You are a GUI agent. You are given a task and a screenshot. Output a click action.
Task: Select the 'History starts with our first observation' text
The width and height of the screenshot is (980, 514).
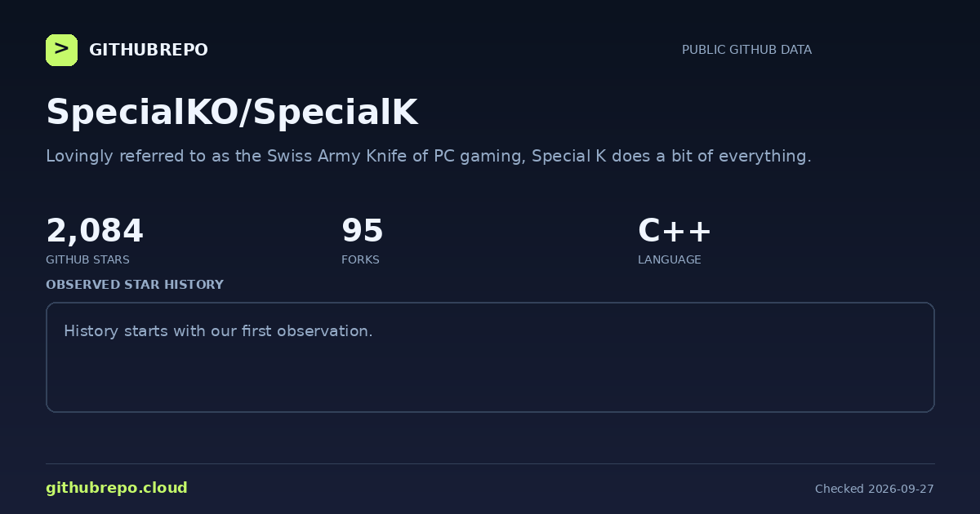(218, 331)
